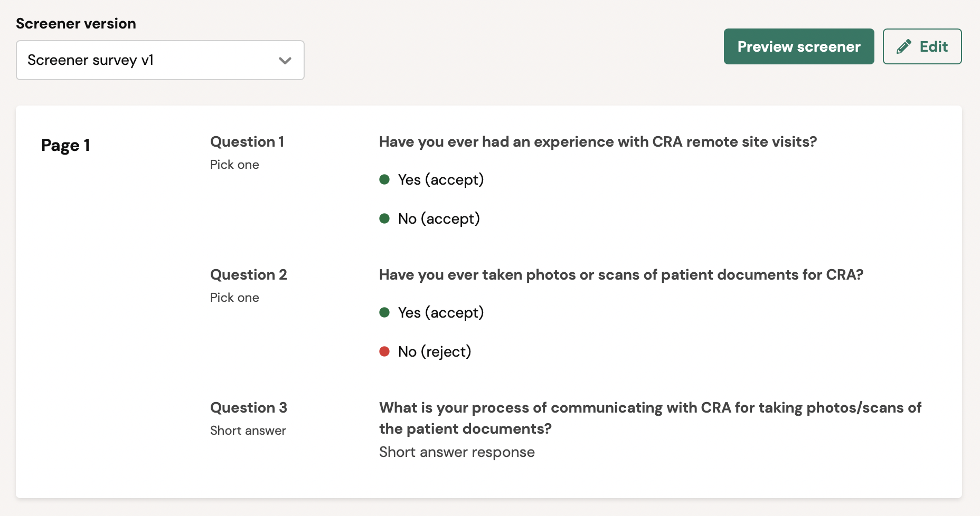Click the green accept dot beside Yes (accept) for Question 1
This screenshot has height=516, width=980.
click(x=385, y=179)
